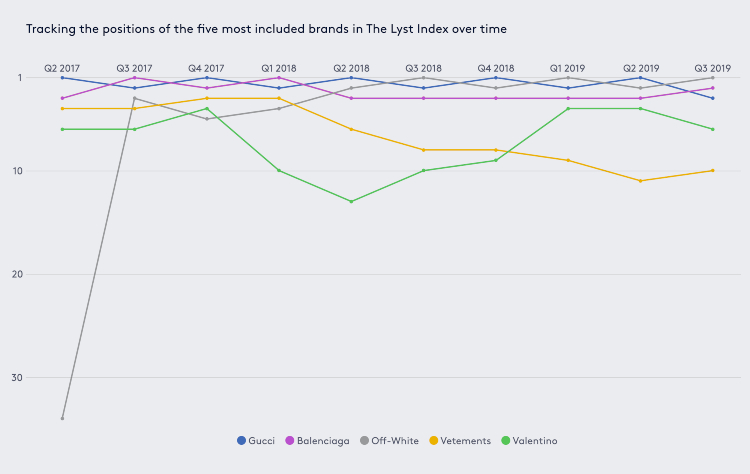The width and height of the screenshot is (750, 474).
Task: Click the green Valentino legend dot
Action: tap(506, 441)
